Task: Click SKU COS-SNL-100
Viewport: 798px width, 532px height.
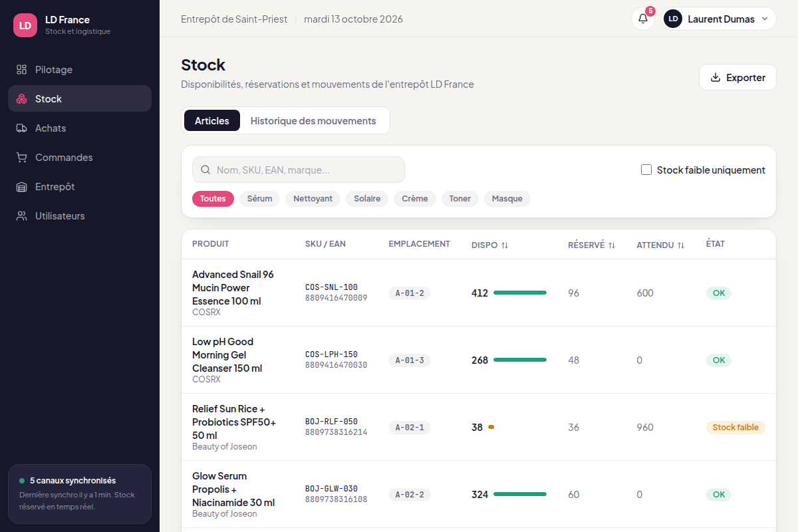Action: point(331,287)
